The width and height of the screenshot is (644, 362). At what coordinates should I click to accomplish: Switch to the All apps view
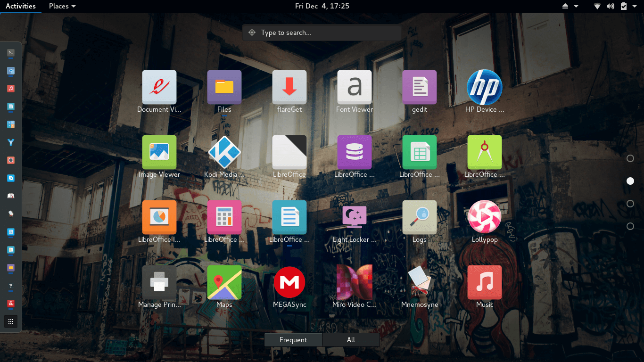[351, 340]
